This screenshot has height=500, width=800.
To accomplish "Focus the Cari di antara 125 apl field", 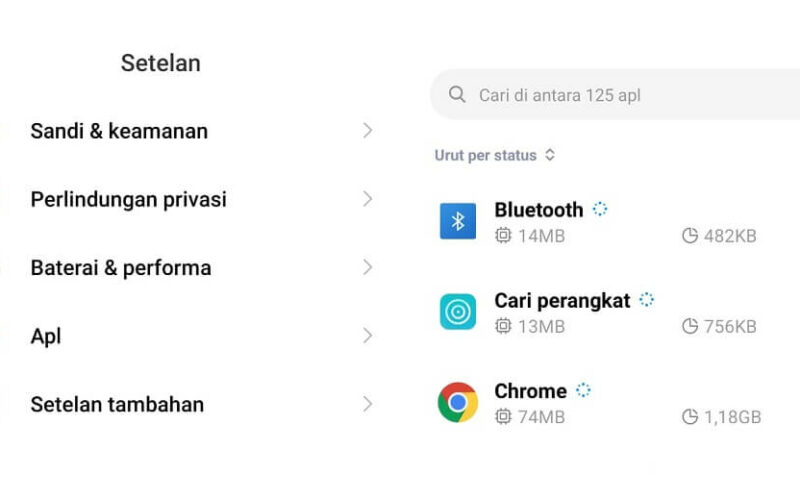I will 615,94.
